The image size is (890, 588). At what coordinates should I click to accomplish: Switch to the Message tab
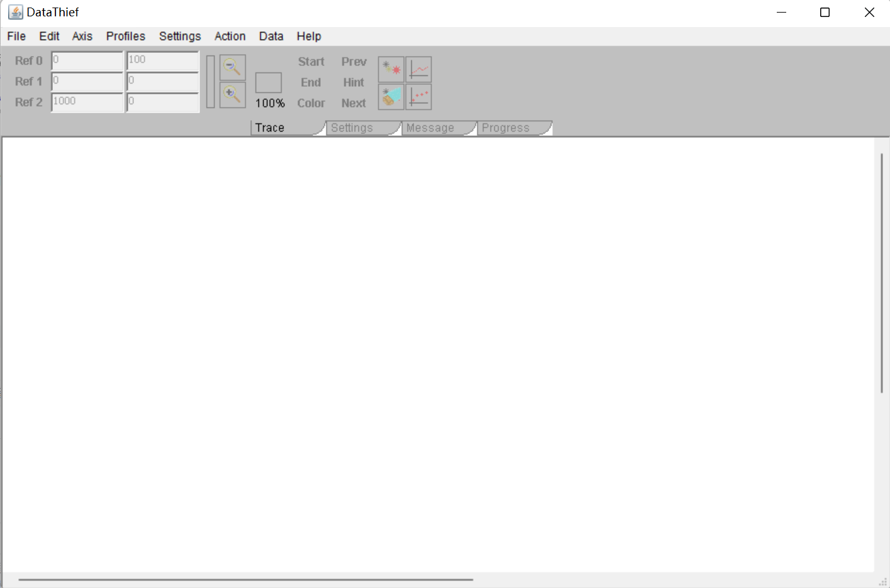tap(438, 128)
